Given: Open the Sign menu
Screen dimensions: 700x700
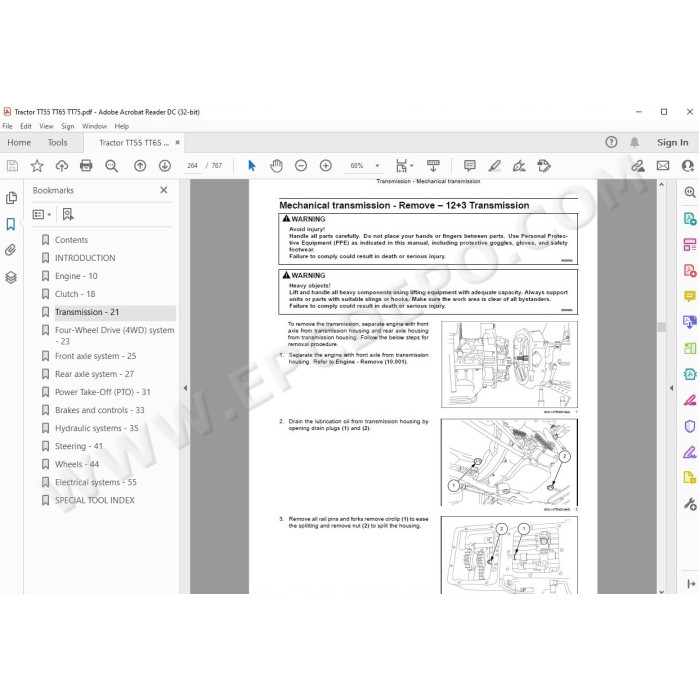Looking at the screenshot, I should pos(67,126).
